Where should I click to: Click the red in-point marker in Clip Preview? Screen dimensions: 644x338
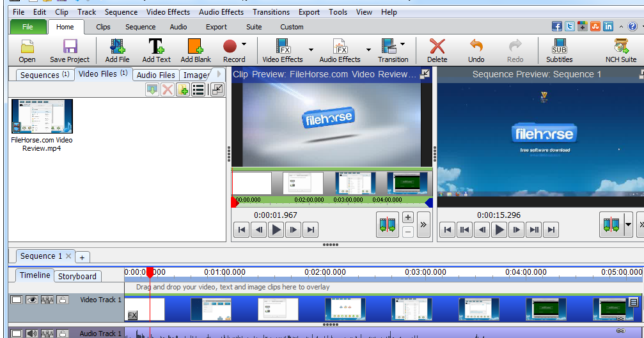235,203
